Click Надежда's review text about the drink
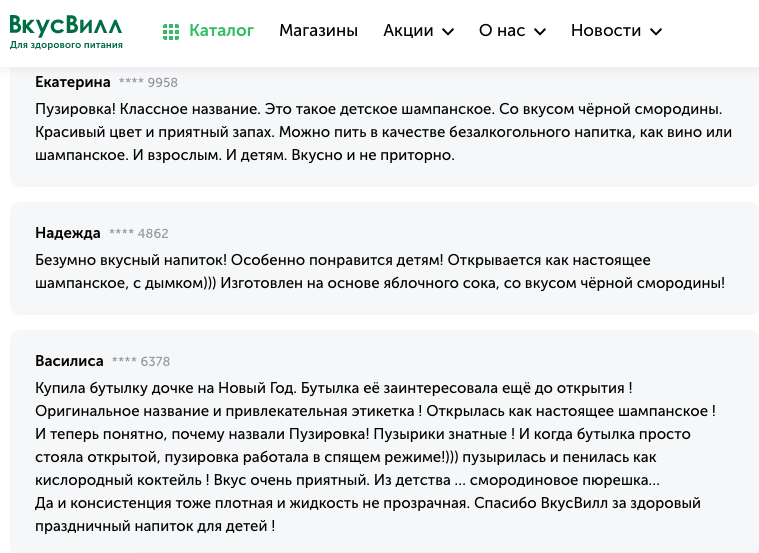This screenshot has height=553, width=759. (380, 272)
